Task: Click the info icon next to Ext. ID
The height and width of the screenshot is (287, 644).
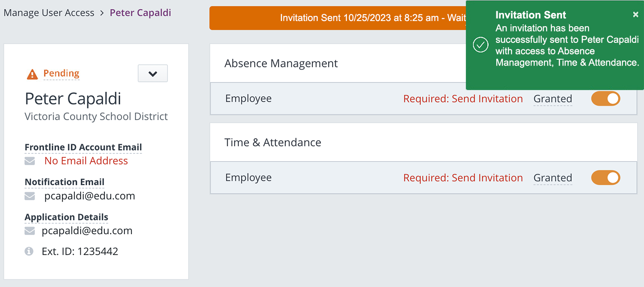Action: (x=29, y=251)
